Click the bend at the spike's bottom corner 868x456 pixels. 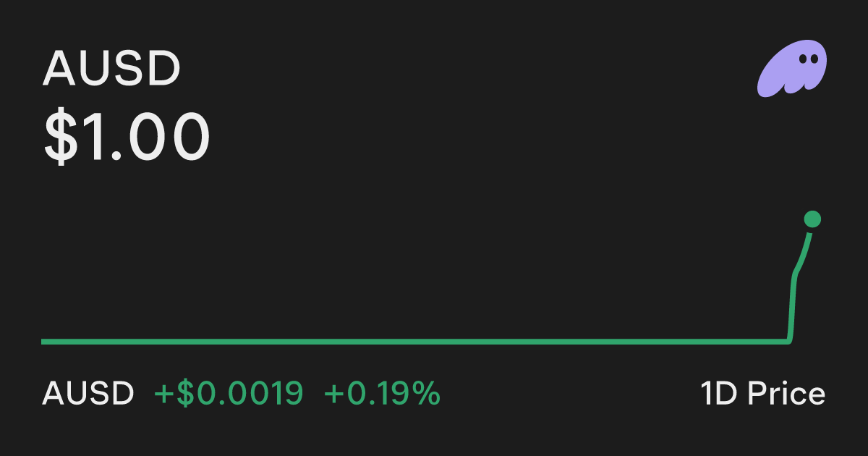789,339
